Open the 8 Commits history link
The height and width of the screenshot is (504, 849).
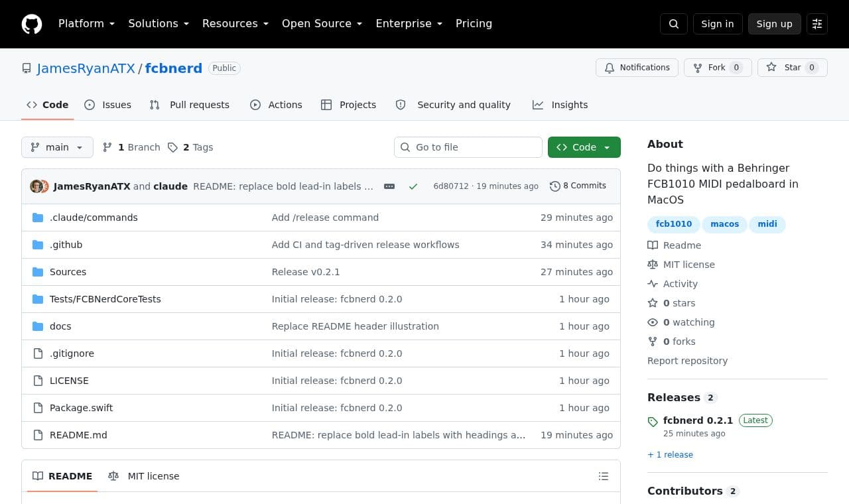578,186
